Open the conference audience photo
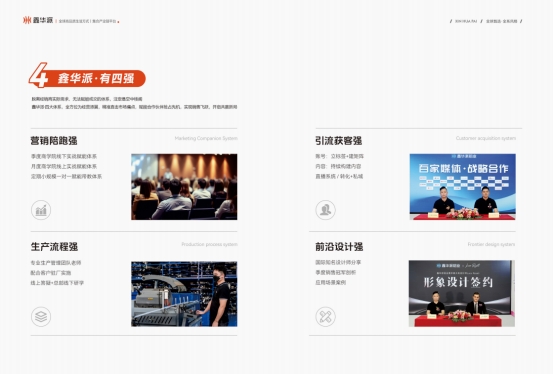Screen dimensions: 553x374 (184, 187)
